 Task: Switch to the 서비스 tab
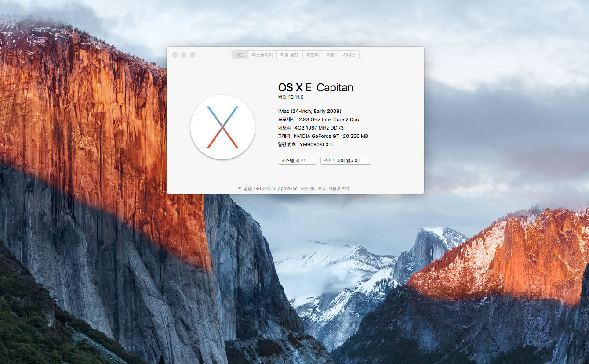coord(349,55)
